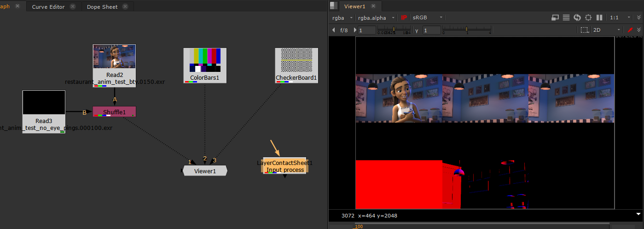Select the Read3 node thumbnail
644x229 pixels.
tap(44, 102)
